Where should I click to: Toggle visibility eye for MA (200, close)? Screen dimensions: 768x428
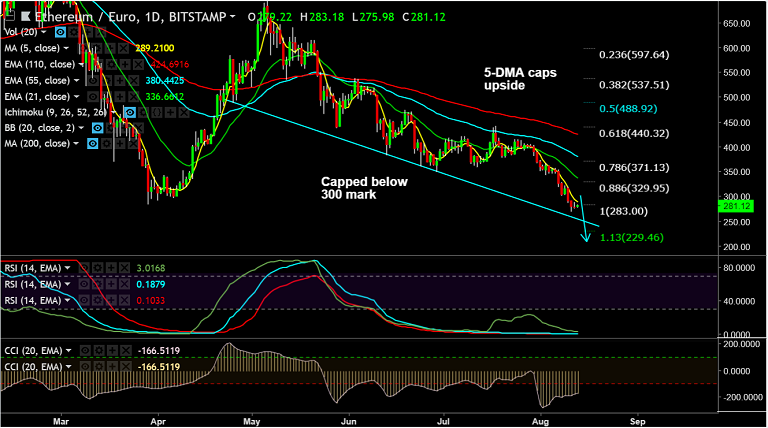[93, 143]
